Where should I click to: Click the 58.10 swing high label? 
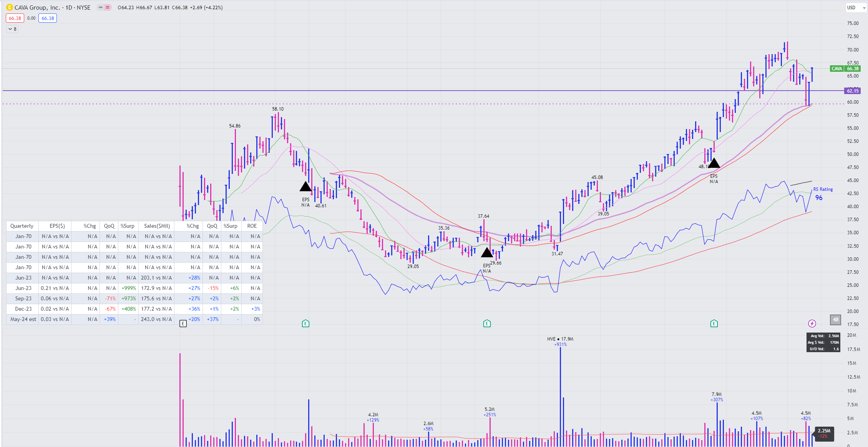[x=278, y=109]
